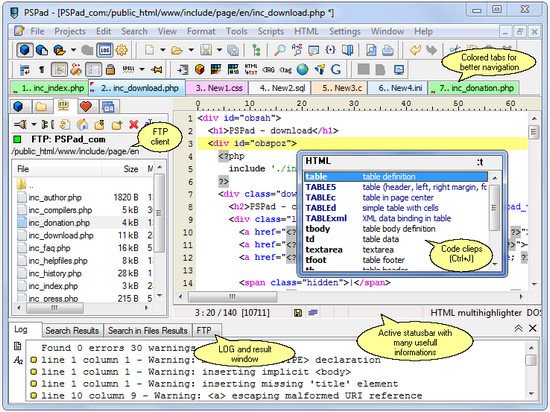Switch to the 1.. inc_index.php tab
550x412 pixels.
pos(49,88)
